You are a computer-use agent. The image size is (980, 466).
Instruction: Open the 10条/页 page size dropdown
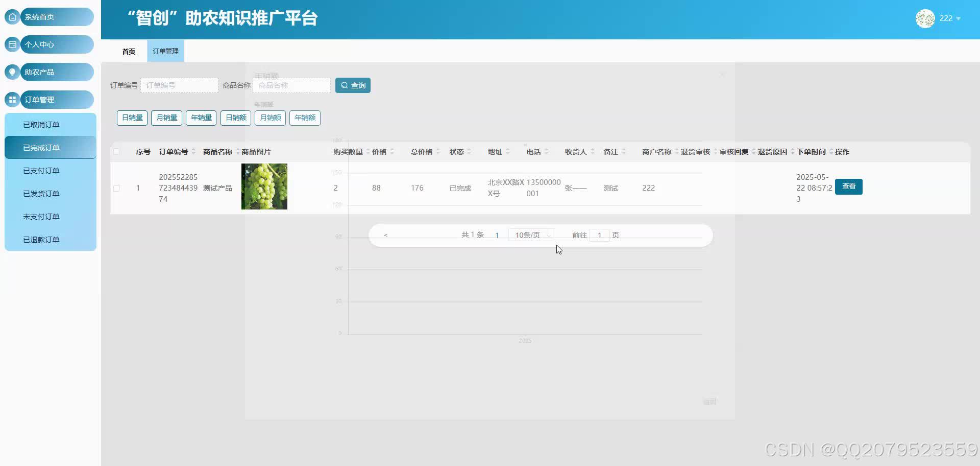[531, 235]
